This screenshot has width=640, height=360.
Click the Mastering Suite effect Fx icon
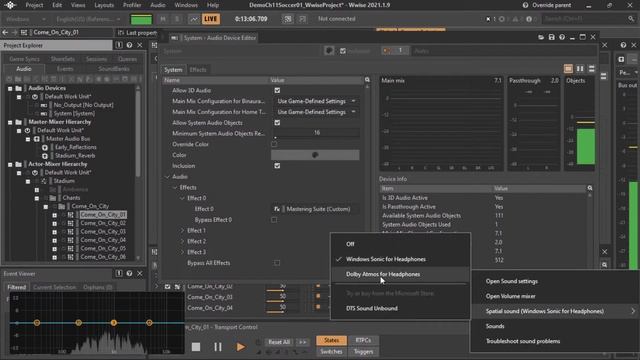tap(277, 209)
